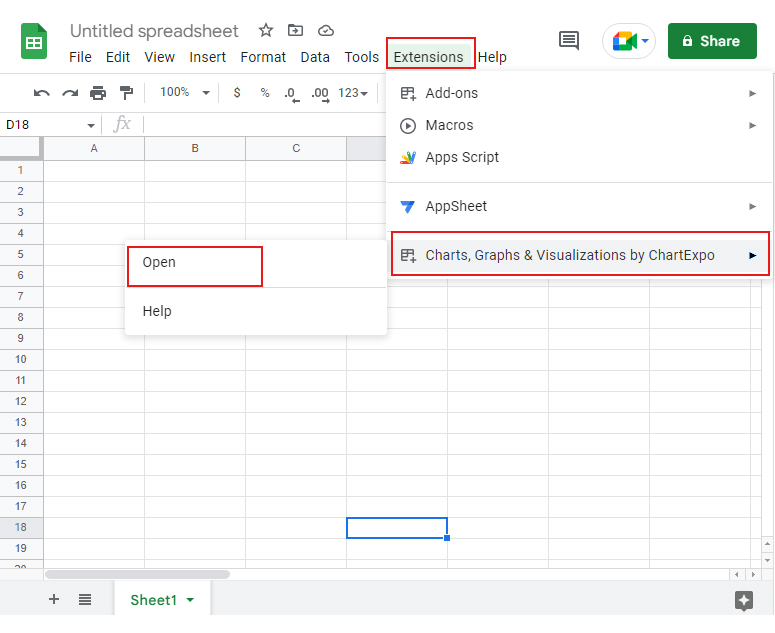The image size is (775, 633).
Task: Click into the formula bar
Action: [x=264, y=125]
